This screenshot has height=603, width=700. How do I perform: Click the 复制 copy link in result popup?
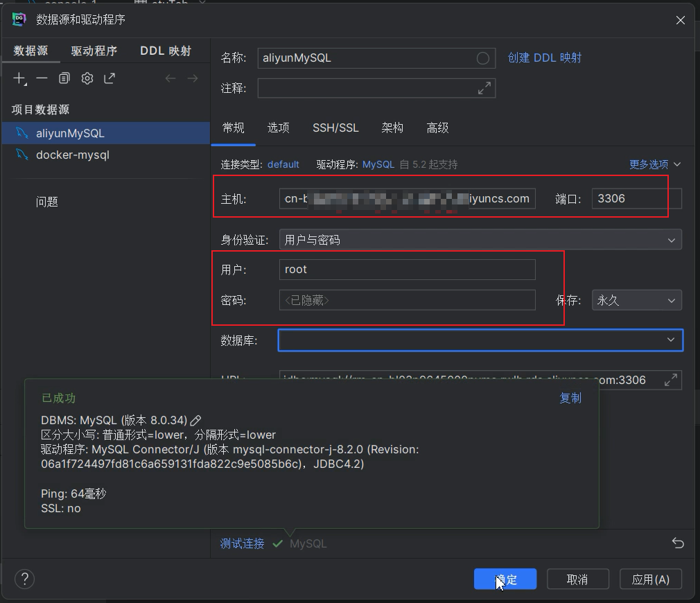click(570, 398)
